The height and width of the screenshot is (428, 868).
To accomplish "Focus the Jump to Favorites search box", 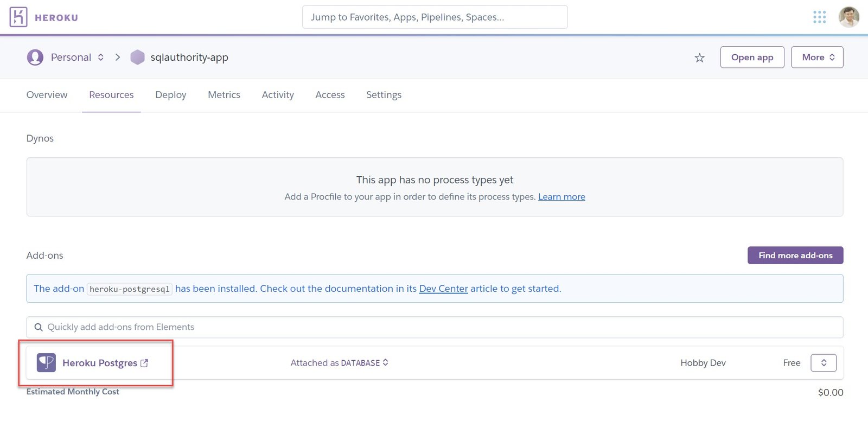I will (435, 17).
